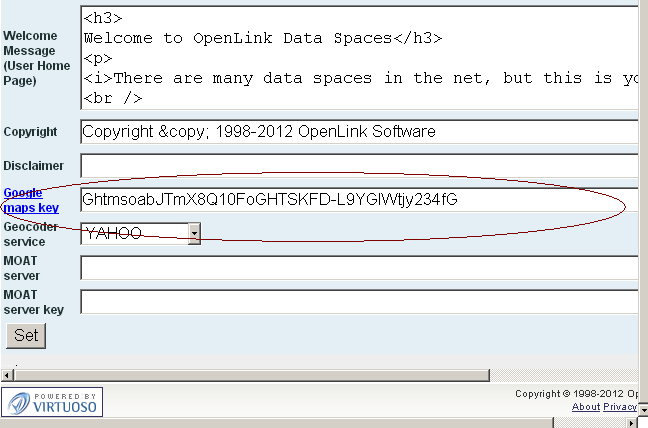Click the Google maps key input field
This screenshot has width=648, height=428.
[x=359, y=200]
